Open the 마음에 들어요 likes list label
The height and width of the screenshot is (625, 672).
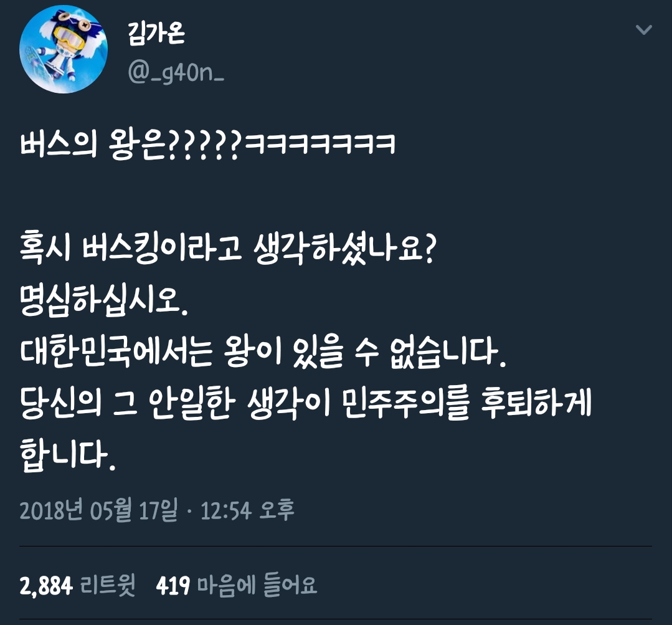pos(257,585)
